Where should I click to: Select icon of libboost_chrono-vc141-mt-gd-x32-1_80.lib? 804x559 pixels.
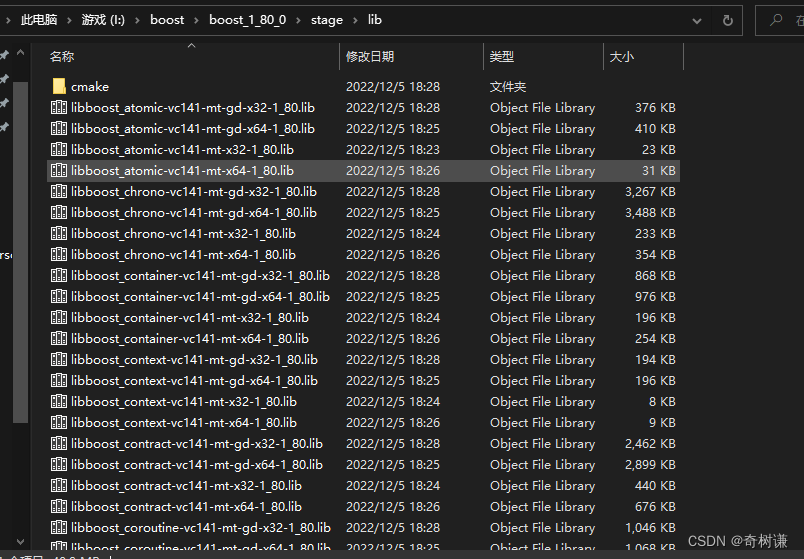pyautogui.click(x=59, y=191)
